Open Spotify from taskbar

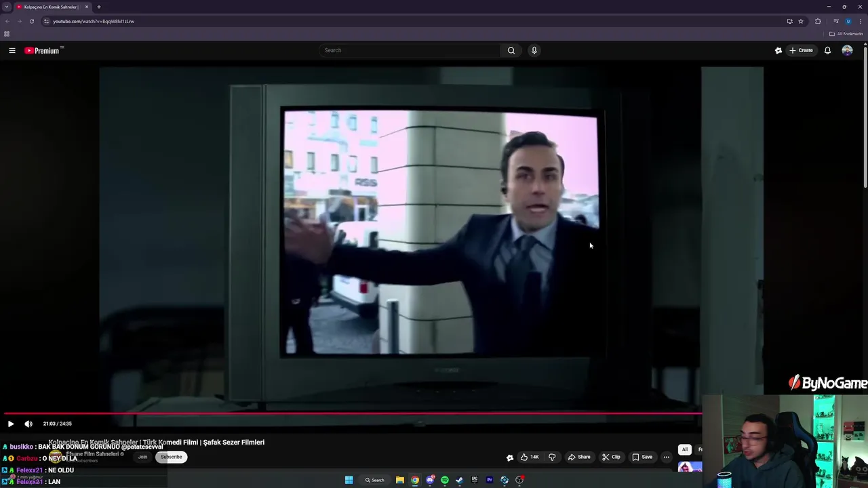pyautogui.click(x=445, y=480)
